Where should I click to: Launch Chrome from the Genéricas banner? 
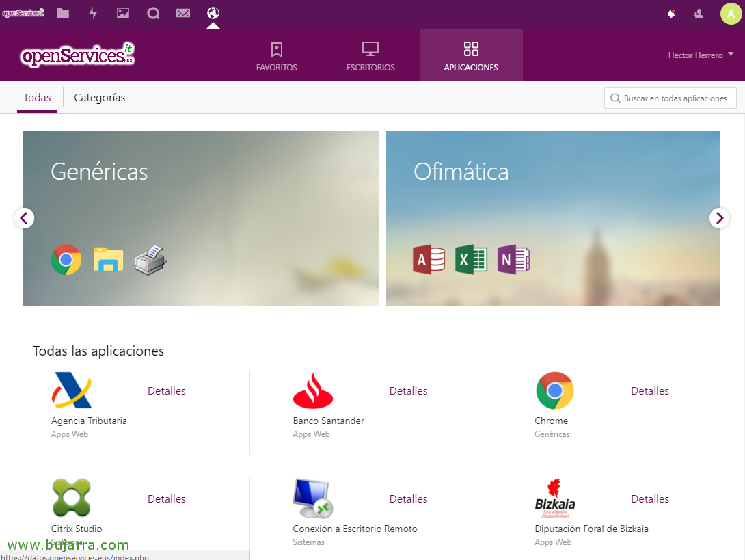coord(66,260)
